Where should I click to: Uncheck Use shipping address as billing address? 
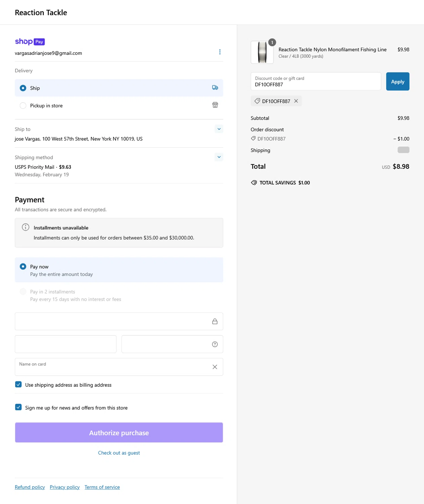click(x=18, y=384)
